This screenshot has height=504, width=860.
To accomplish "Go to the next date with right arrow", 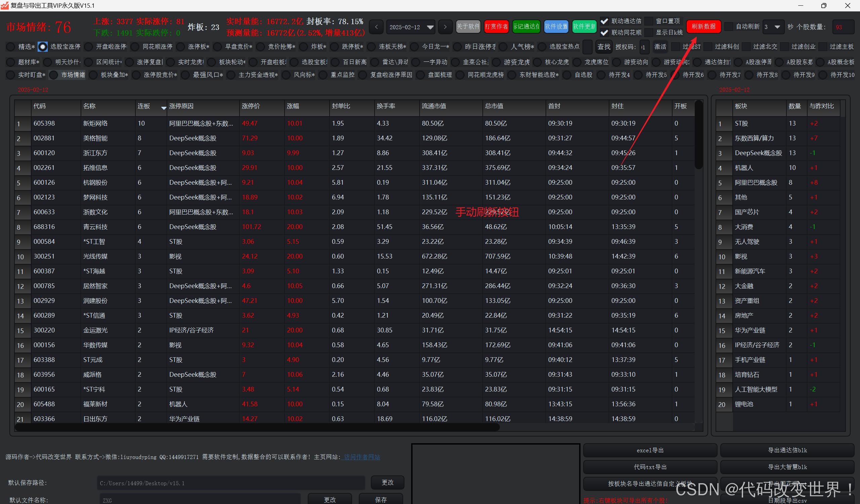I will 445,27.
